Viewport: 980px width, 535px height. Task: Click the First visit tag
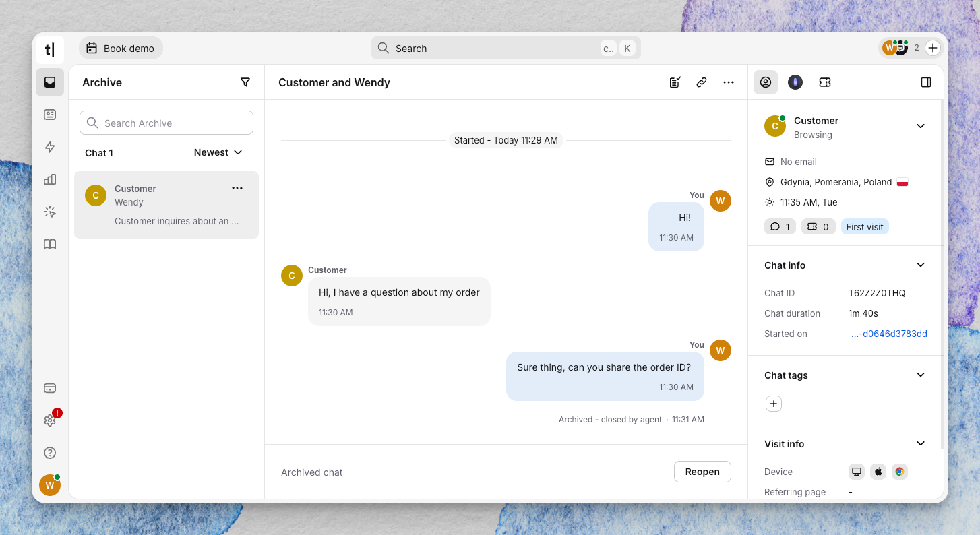pos(865,227)
